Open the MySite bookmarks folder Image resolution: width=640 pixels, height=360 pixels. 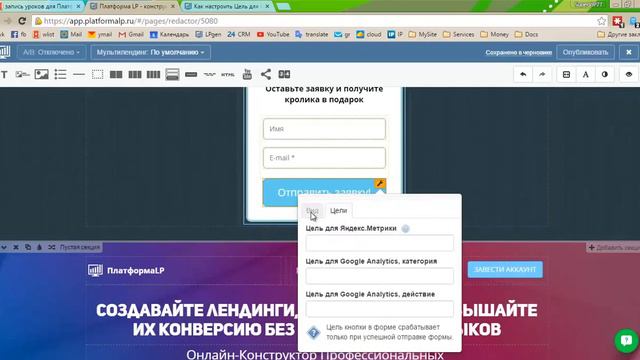pos(422,35)
